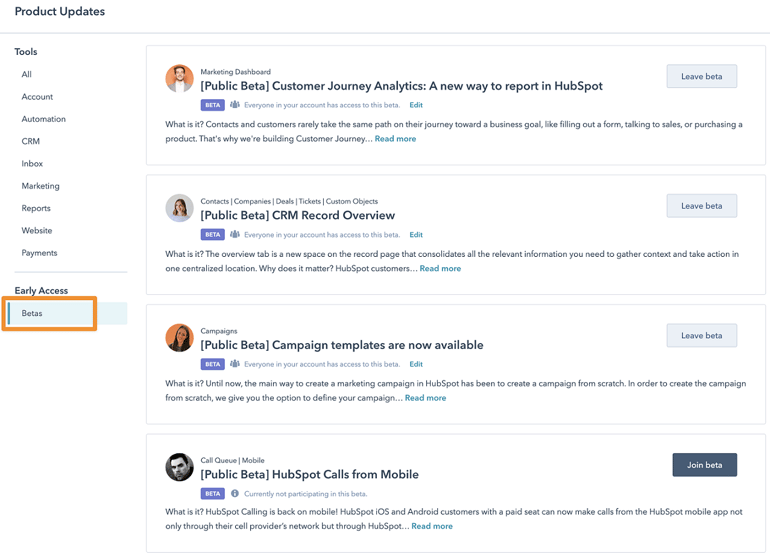Show All tools in sidebar
The image size is (770, 557).
click(27, 74)
